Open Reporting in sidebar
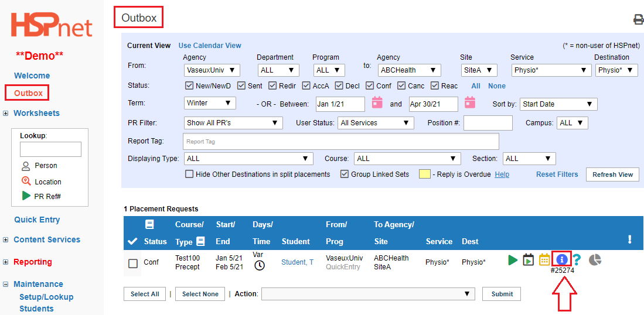The width and height of the screenshot is (644, 315). tap(33, 262)
